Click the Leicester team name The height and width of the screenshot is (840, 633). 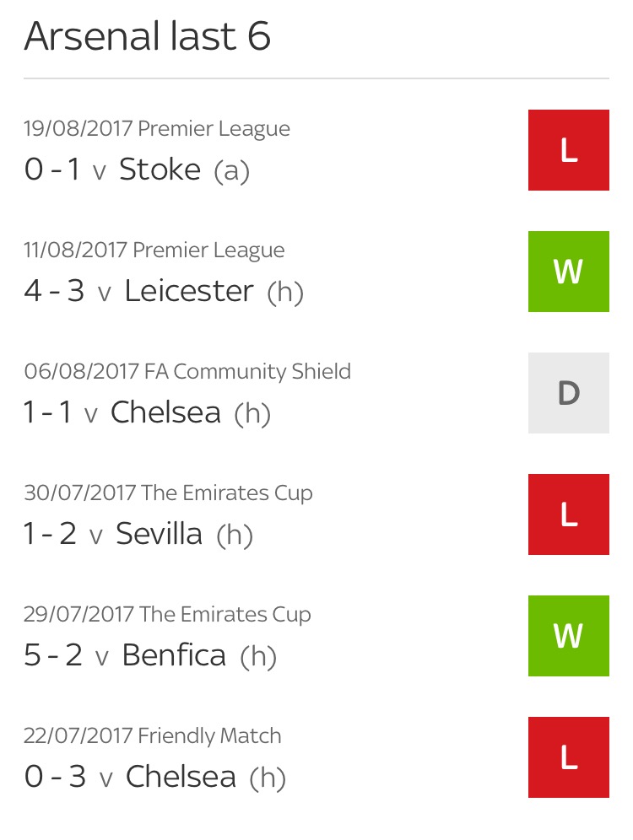point(188,292)
